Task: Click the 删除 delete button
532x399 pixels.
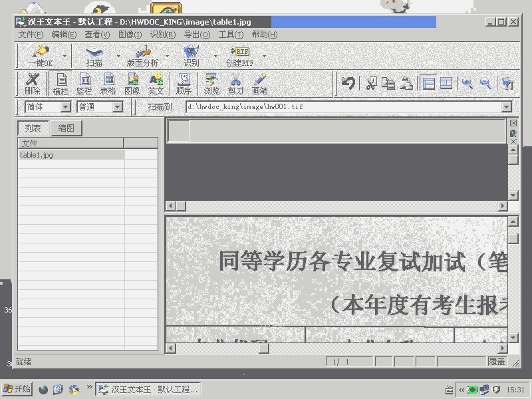Action: 31,84
